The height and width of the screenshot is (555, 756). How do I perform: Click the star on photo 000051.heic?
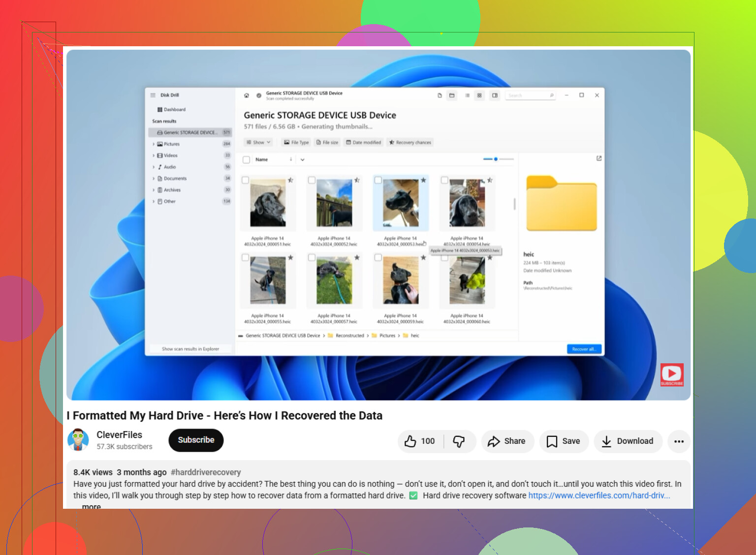click(x=291, y=180)
